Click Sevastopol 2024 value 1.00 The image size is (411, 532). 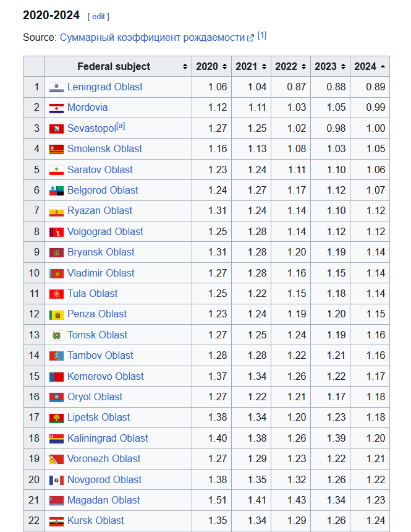pyautogui.click(x=376, y=128)
